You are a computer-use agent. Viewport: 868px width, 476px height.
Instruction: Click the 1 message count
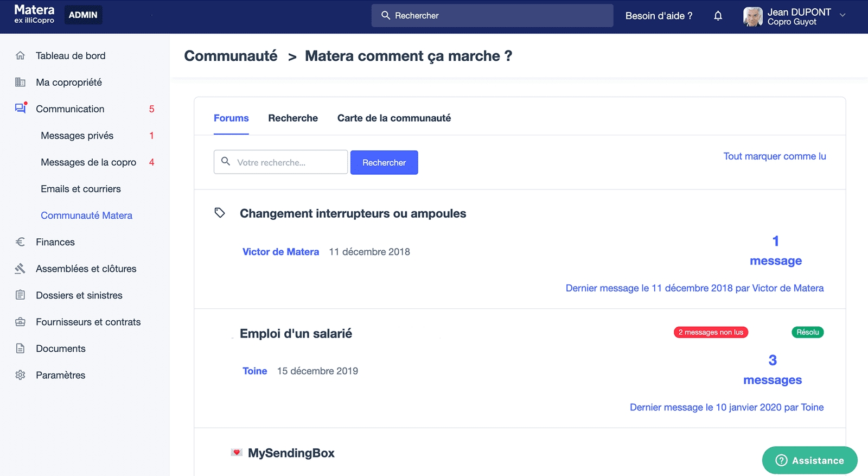(776, 251)
